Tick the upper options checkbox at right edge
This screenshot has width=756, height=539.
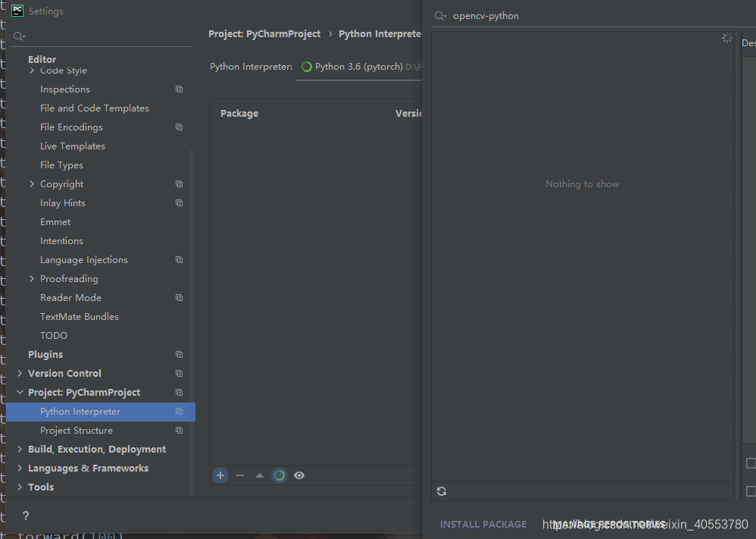click(751, 463)
